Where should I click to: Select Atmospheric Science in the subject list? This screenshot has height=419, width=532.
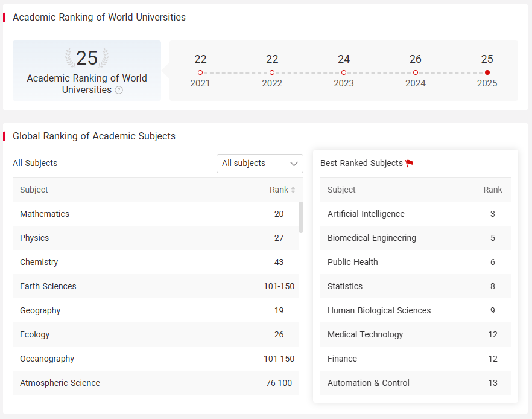click(156, 383)
